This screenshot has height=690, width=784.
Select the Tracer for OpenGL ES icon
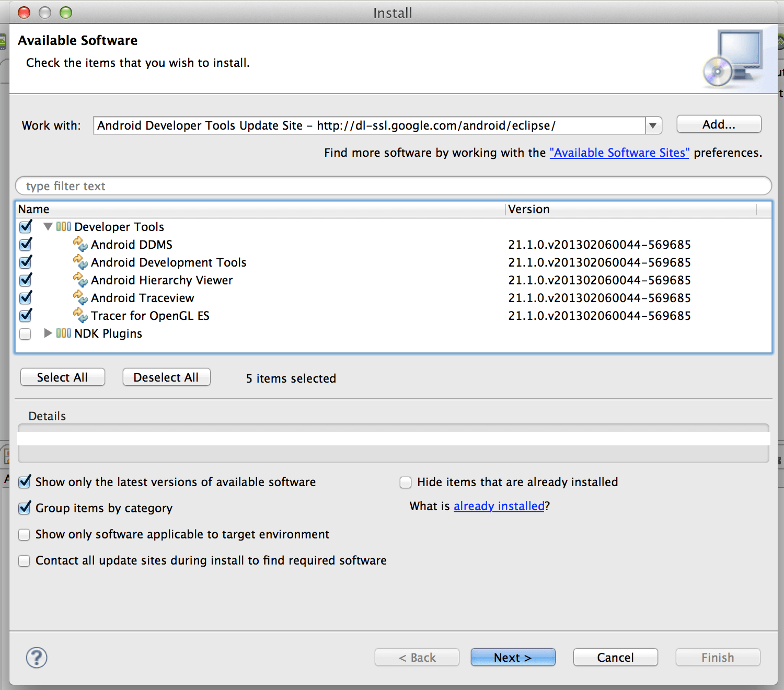(x=80, y=315)
